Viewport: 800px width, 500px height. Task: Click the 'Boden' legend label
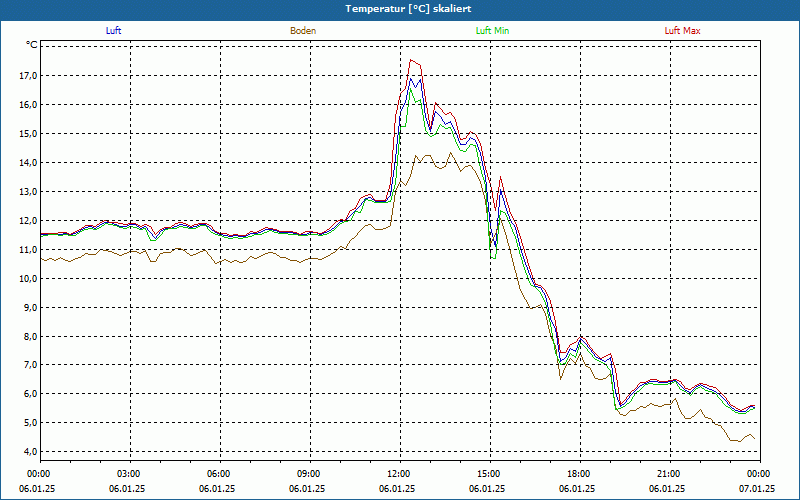(303, 31)
